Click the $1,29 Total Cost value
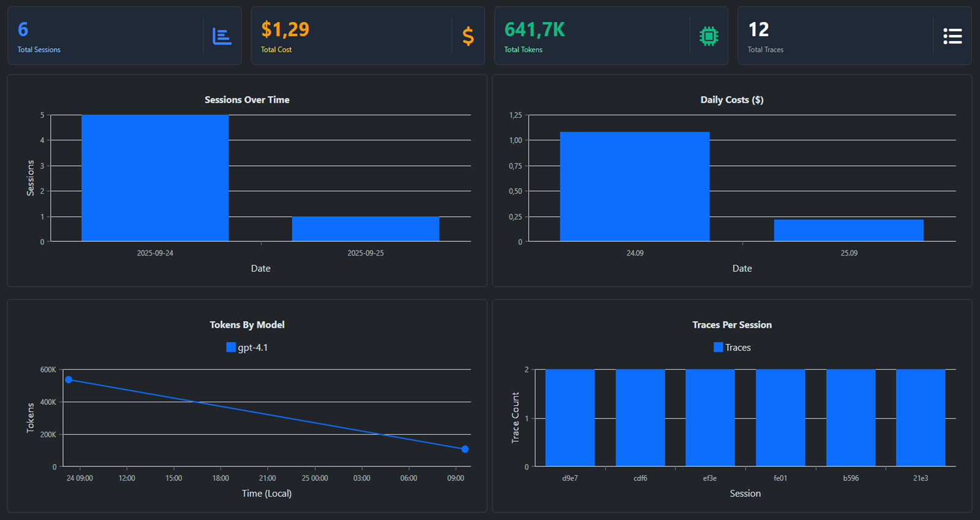The image size is (980, 520). (x=285, y=29)
